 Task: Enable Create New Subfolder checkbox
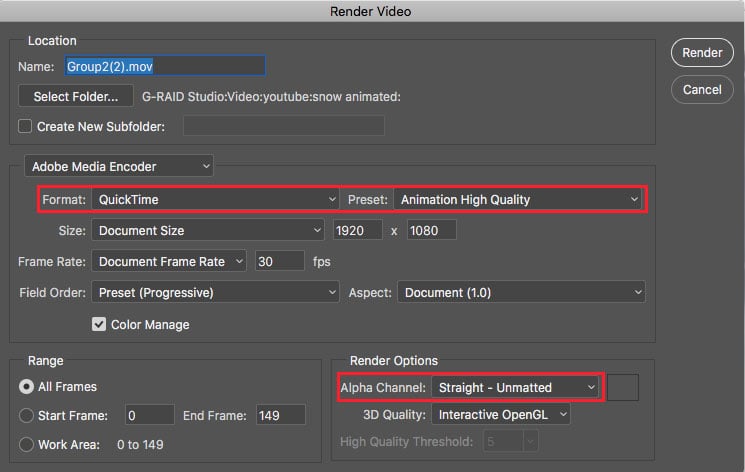tap(25, 126)
